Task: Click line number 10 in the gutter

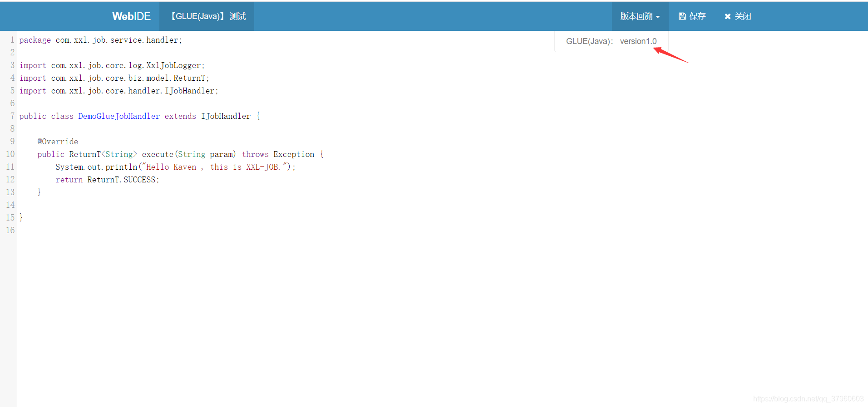Action: tap(10, 154)
